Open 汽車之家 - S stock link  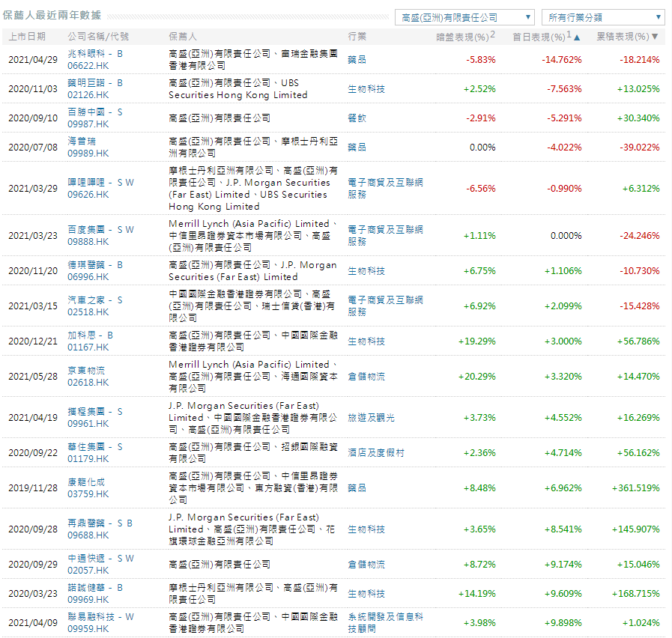95,300
